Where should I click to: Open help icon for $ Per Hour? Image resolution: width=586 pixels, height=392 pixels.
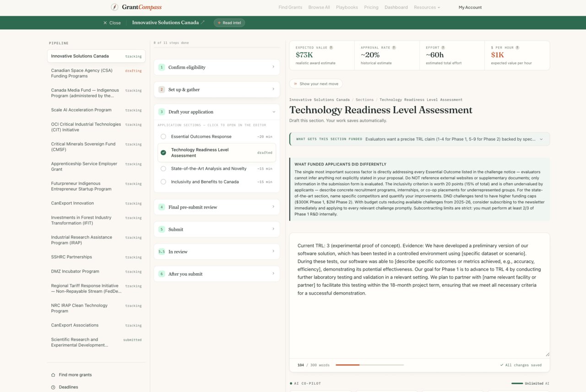[517, 48]
